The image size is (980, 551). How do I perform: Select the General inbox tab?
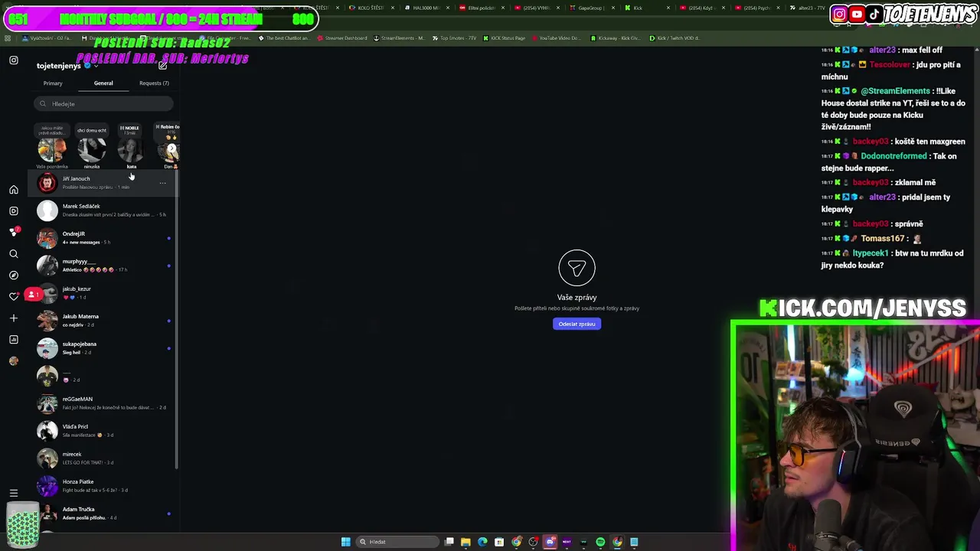103,83
